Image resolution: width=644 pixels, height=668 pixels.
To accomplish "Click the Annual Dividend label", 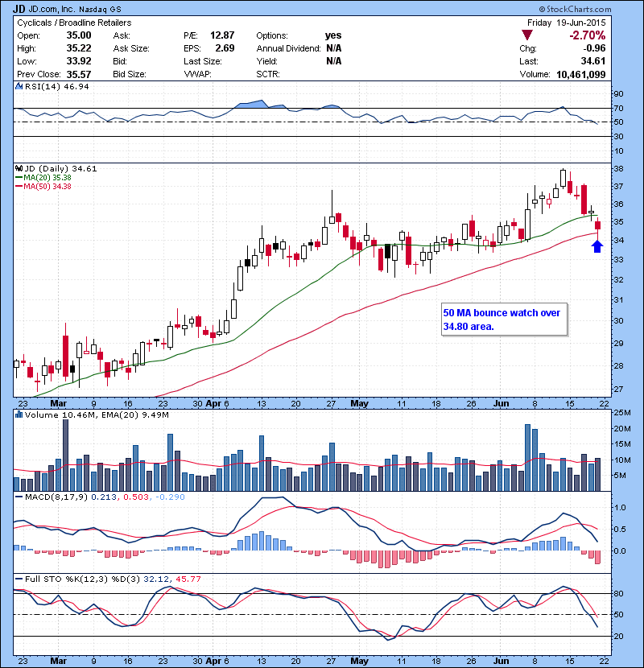I will click(288, 48).
